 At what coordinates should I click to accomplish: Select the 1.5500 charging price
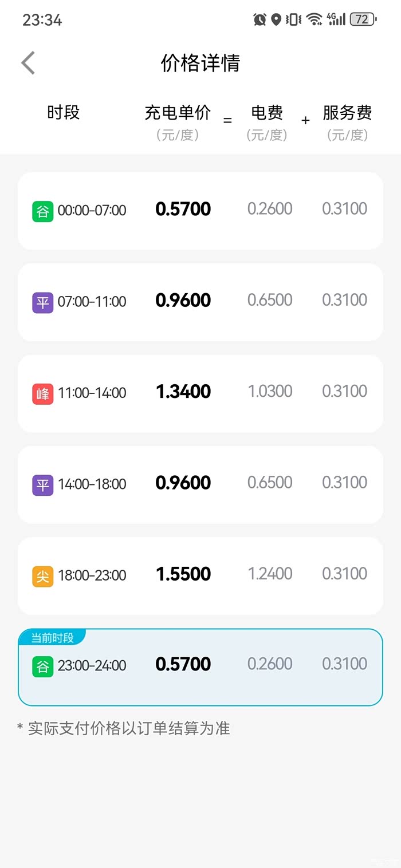(x=183, y=574)
